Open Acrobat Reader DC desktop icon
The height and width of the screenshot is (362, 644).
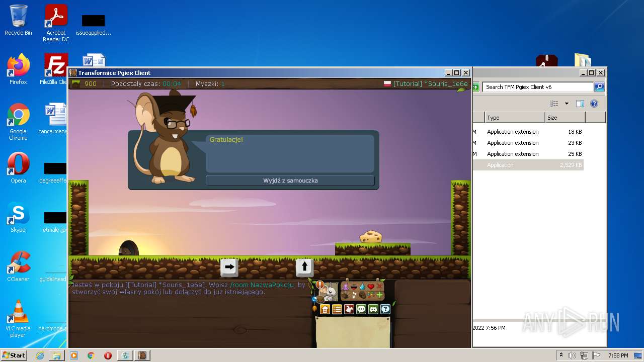click(x=56, y=23)
